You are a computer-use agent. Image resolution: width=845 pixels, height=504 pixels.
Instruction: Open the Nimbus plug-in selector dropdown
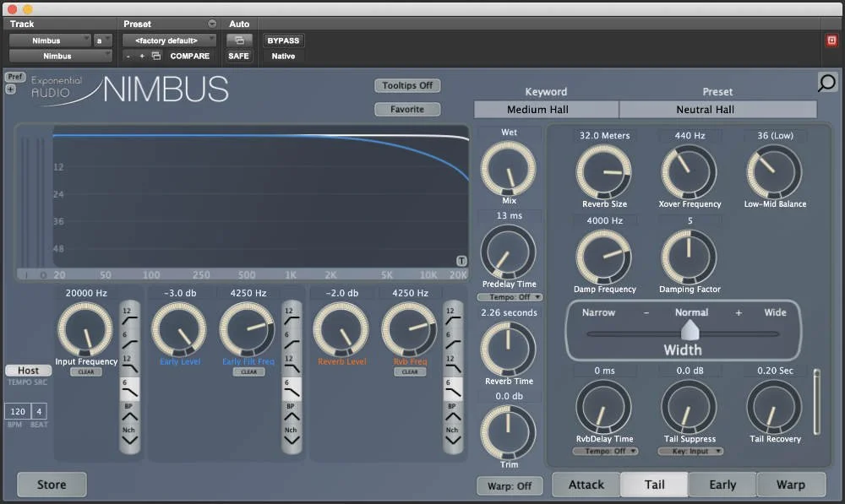click(x=60, y=56)
